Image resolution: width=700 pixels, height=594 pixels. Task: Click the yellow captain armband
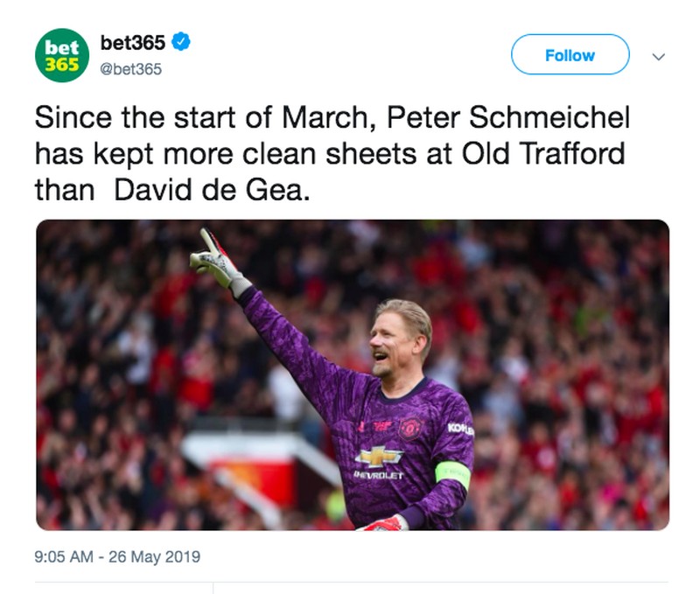tap(452, 473)
